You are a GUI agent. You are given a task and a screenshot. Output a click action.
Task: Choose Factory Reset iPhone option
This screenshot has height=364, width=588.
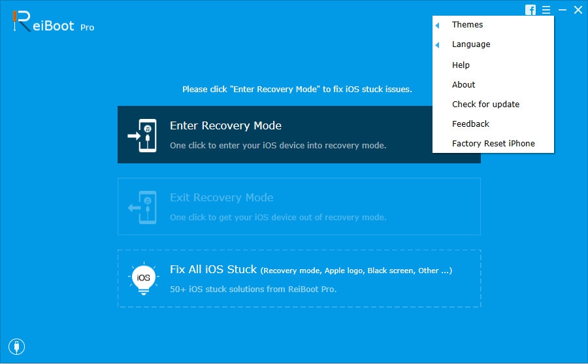coord(493,143)
